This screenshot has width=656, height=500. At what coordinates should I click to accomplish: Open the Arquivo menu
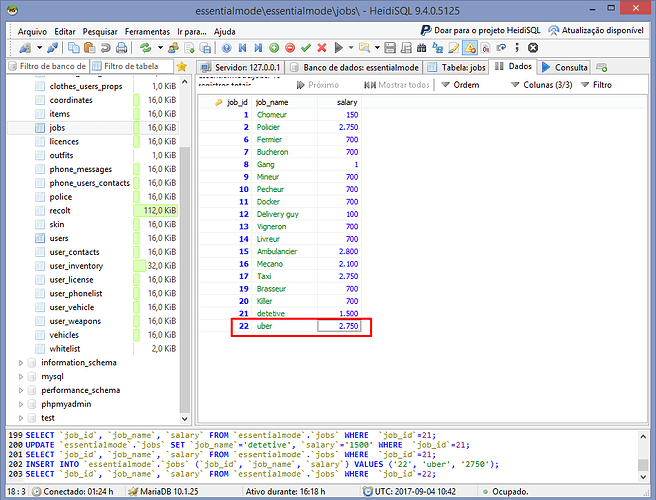(x=32, y=31)
